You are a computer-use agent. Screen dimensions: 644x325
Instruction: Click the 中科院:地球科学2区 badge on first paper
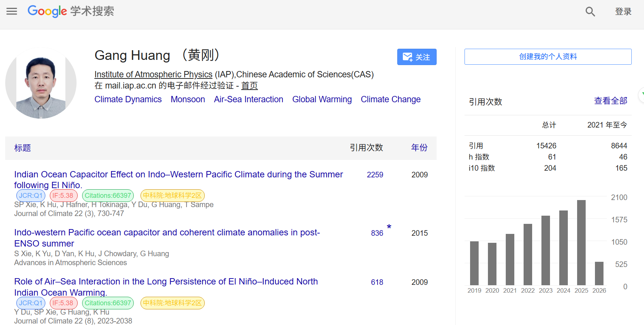[172, 196]
